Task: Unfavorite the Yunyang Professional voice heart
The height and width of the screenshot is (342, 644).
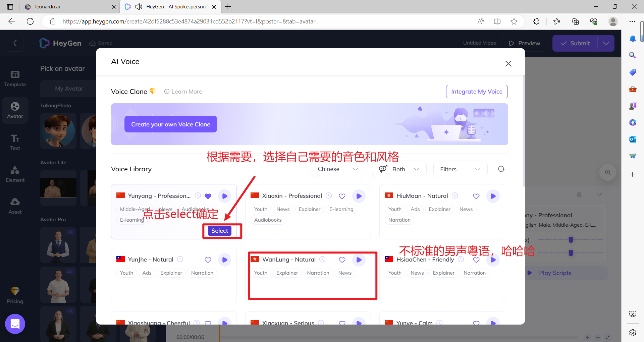Action: (x=208, y=196)
